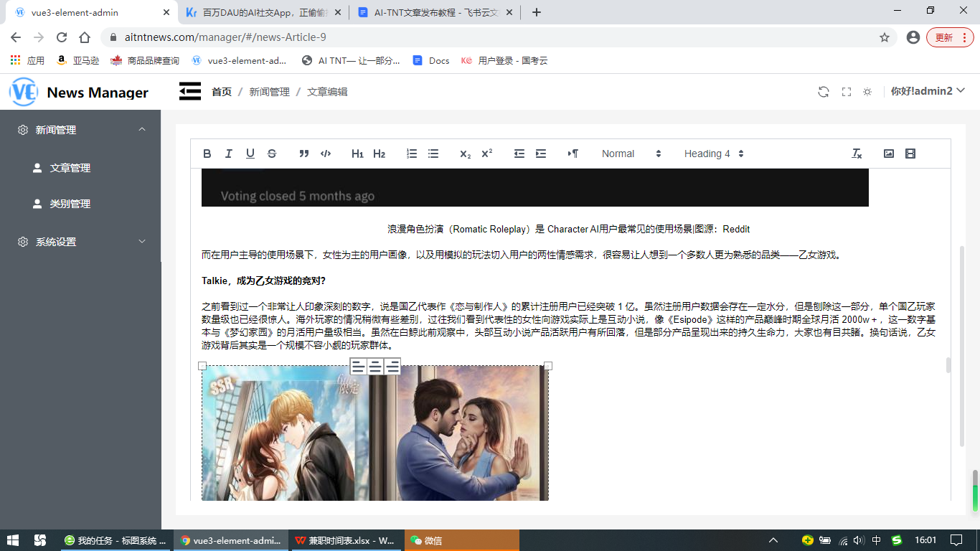Screen dimensions: 980x551
Task: Click 新闻管理 breadcrumb
Action: 269,92
